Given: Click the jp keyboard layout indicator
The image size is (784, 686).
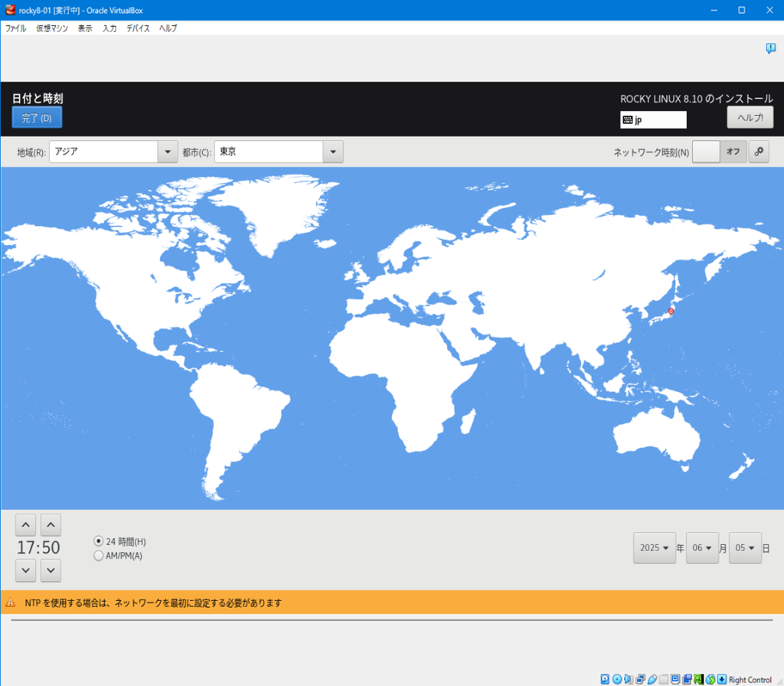Looking at the screenshot, I should (x=653, y=120).
